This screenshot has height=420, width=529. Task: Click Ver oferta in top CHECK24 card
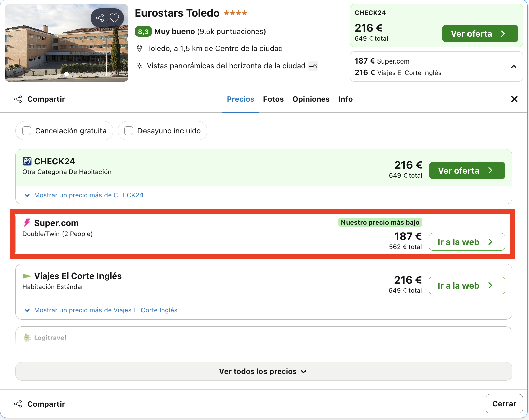(x=480, y=34)
